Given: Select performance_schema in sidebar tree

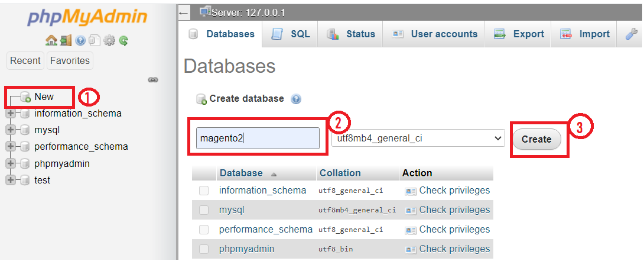Looking at the screenshot, I should (x=81, y=147).
